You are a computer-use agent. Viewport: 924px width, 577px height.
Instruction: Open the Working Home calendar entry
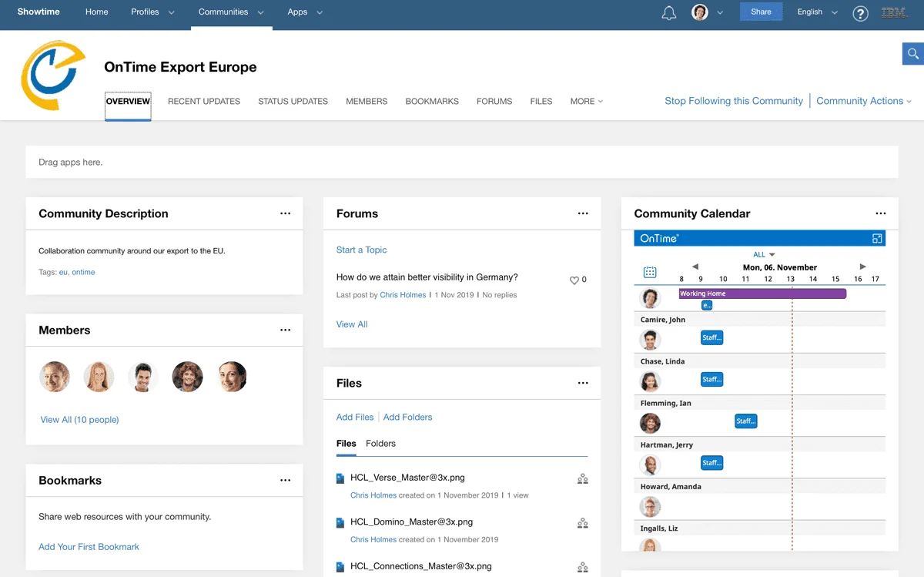pyautogui.click(x=762, y=294)
